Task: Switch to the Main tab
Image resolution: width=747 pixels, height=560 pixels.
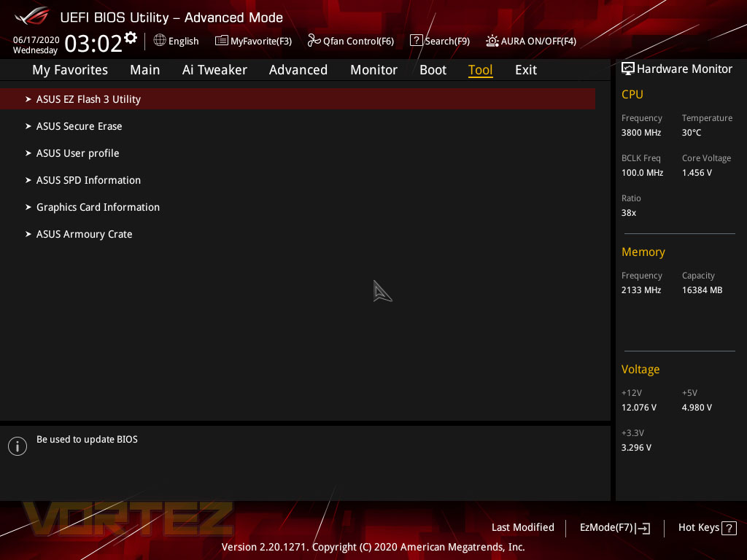Action: point(145,70)
